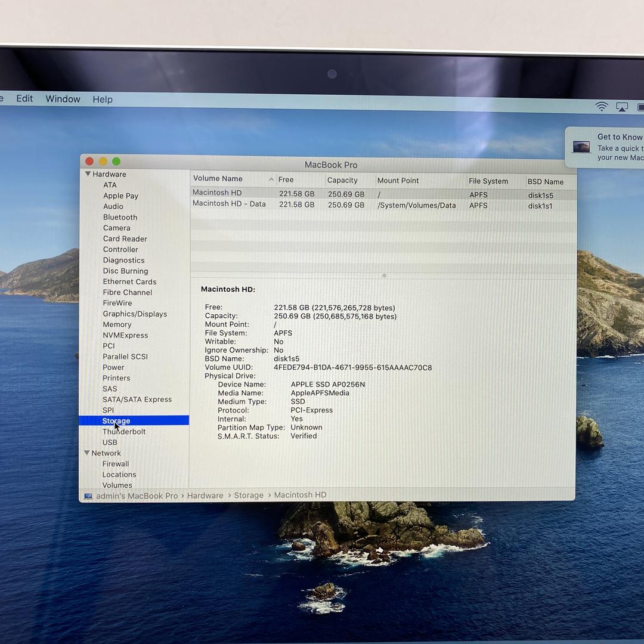644x644 pixels.
Task: Select Volumes under Network
Action: (x=117, y=485)
